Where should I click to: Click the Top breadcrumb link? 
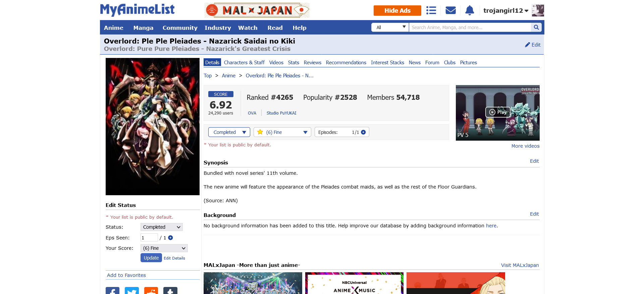point(208,76)
